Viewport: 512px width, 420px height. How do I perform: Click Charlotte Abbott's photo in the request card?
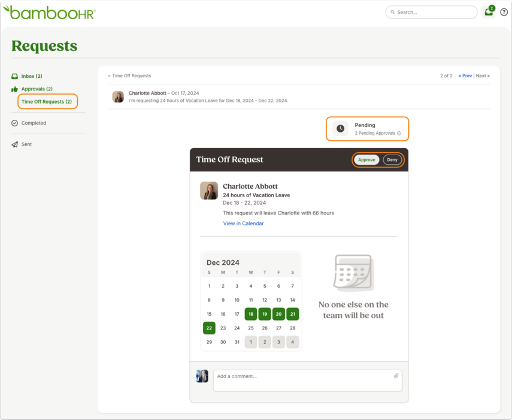(209, 191)
